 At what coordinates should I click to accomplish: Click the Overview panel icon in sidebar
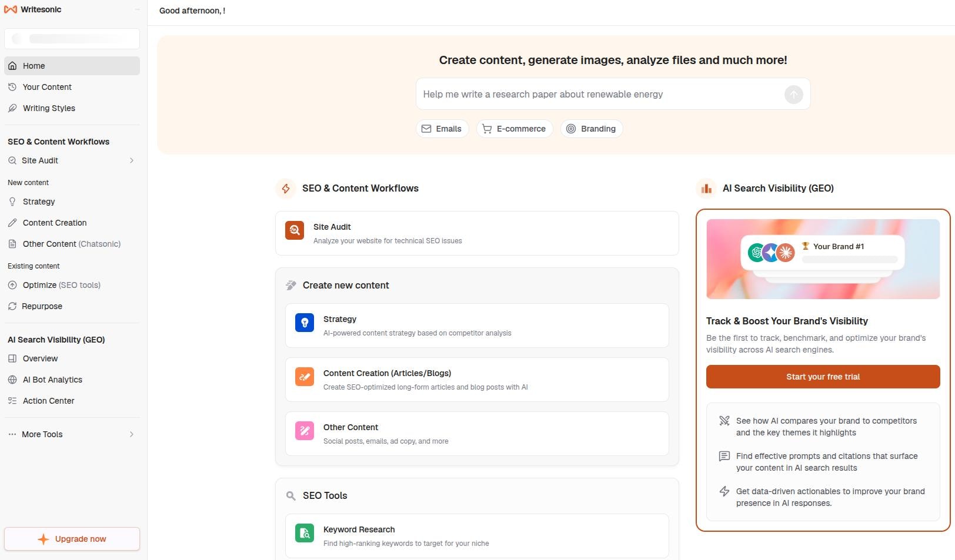(x=12, y=358)
